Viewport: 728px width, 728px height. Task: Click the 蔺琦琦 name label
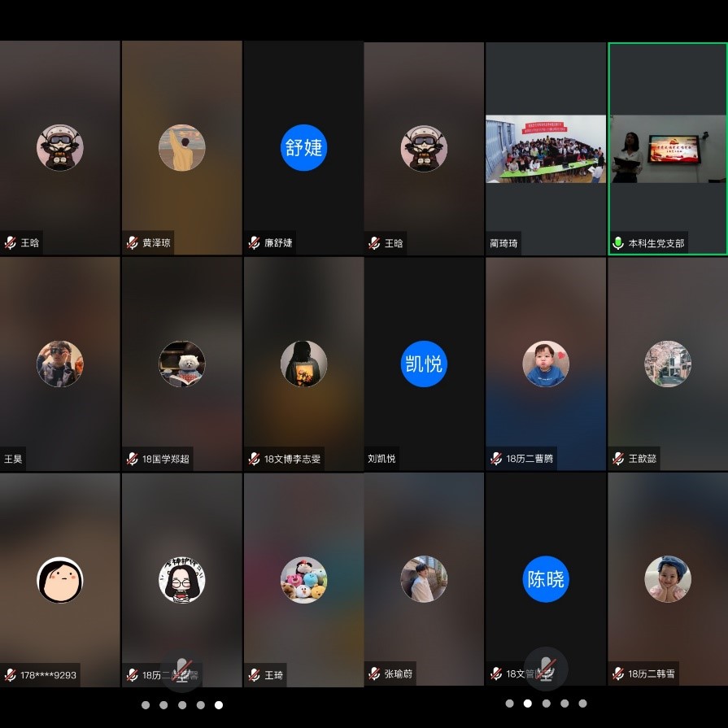503,243
